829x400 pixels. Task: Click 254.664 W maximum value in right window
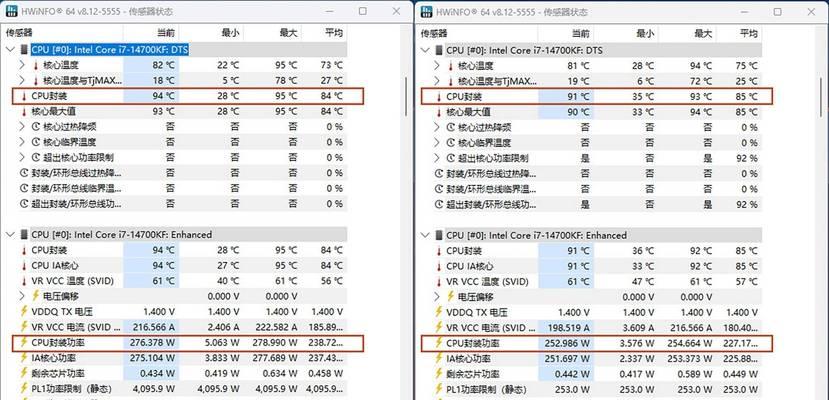(x=689, y=343)
